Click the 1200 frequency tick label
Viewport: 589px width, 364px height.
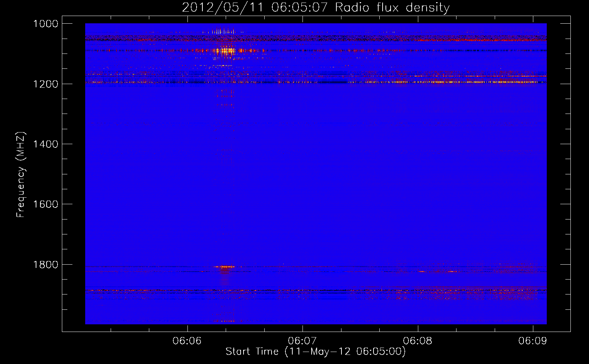(x=46, y=84)
